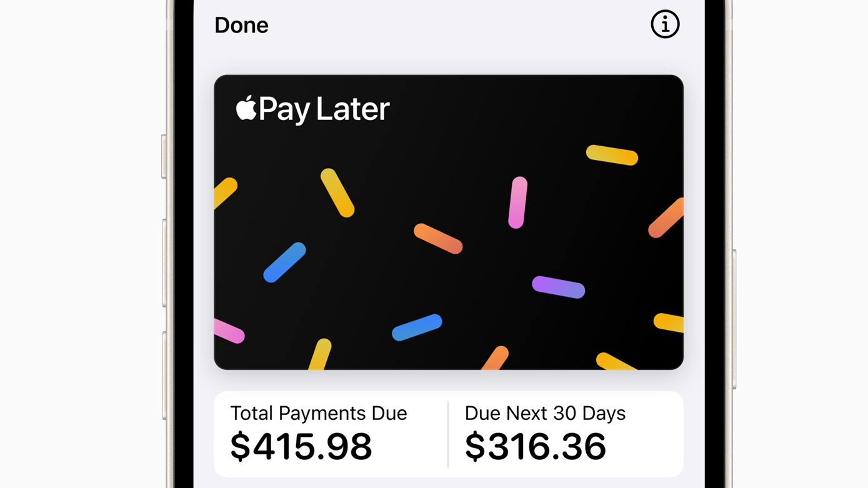Screen dimensions: 868x488
Task: Select the $316.36 due amount
Action: click(534, 445)
